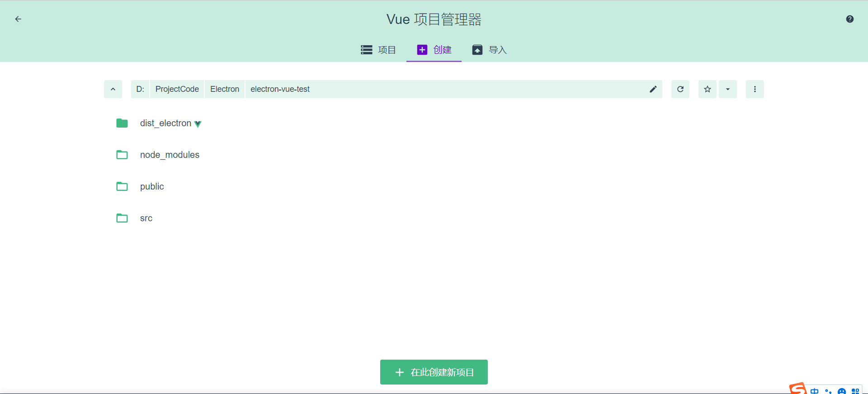Open the more options vertical dots menu
This screenshot has height=394, width=868.
[755, 89]
